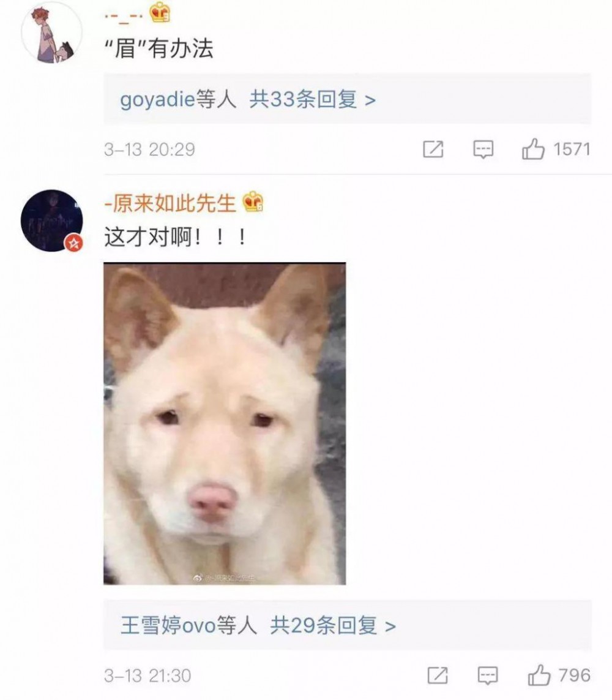Like the 这才对啊 comment with 796 likes
This screenshot has width=612, height=700.
tap(539, 674)
